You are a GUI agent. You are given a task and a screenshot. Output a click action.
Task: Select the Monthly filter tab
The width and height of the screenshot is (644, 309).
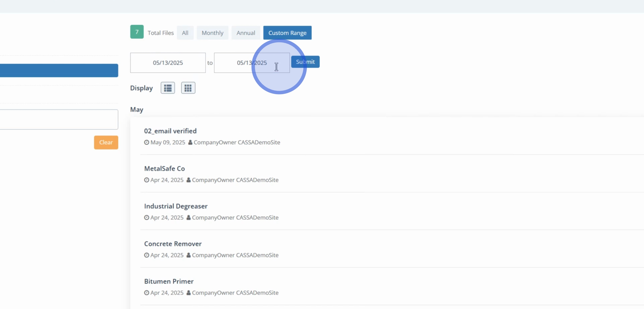click(x=212, y=33)
